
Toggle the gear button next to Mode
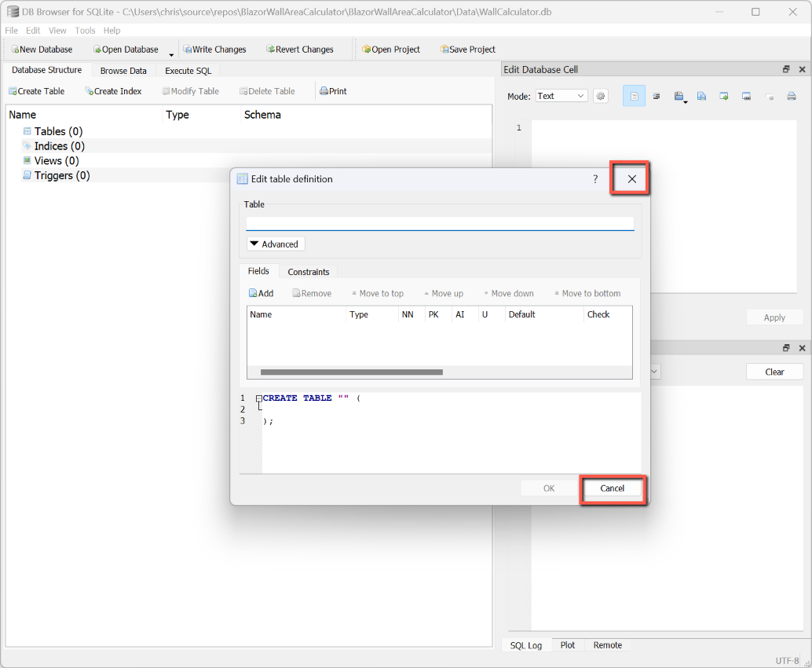(601, 96)
